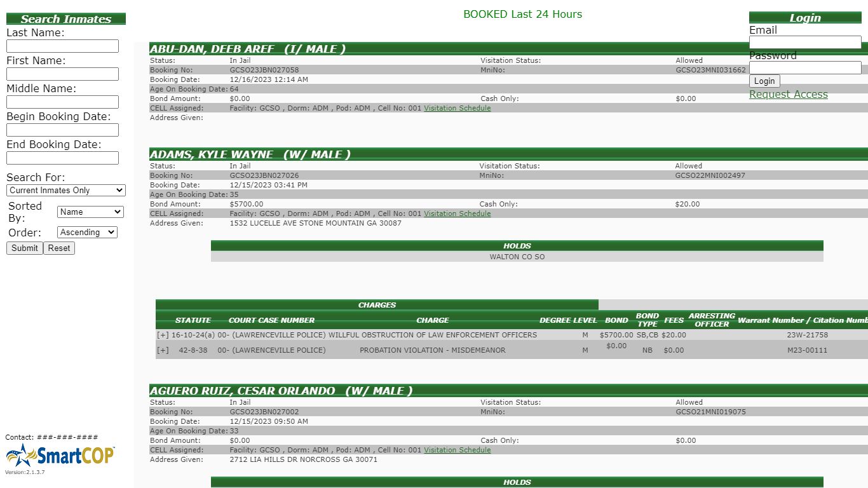868x488 pixels.
Task: Click the ARRESTING OFFICER column header
Action: click(x=712, y=320)
